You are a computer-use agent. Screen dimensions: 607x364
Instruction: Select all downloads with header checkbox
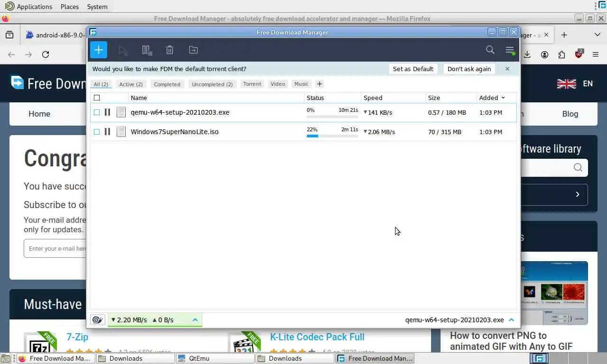click(x=97, y=98)
